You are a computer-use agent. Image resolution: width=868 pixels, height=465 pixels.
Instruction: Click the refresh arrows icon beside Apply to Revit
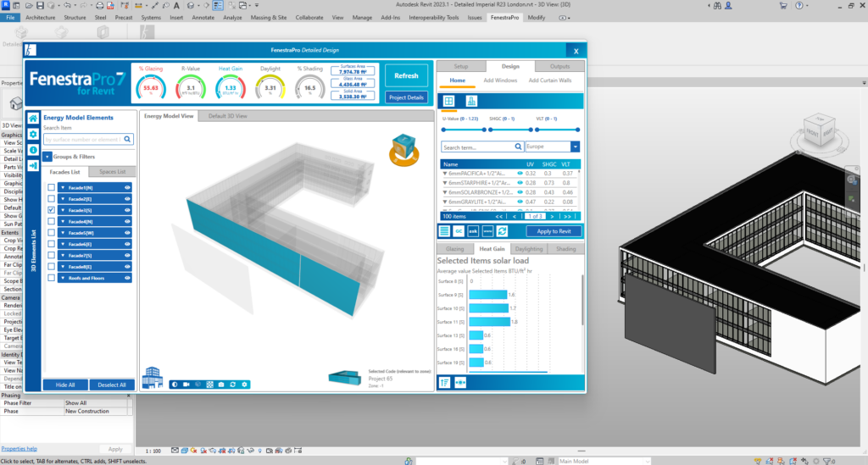point(502,231)
